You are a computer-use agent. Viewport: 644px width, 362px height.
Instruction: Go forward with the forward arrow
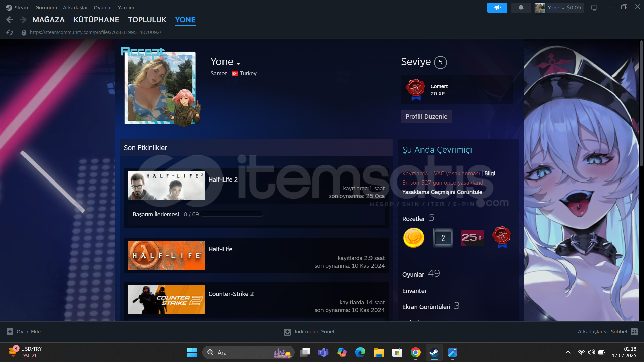coord(23,20)
